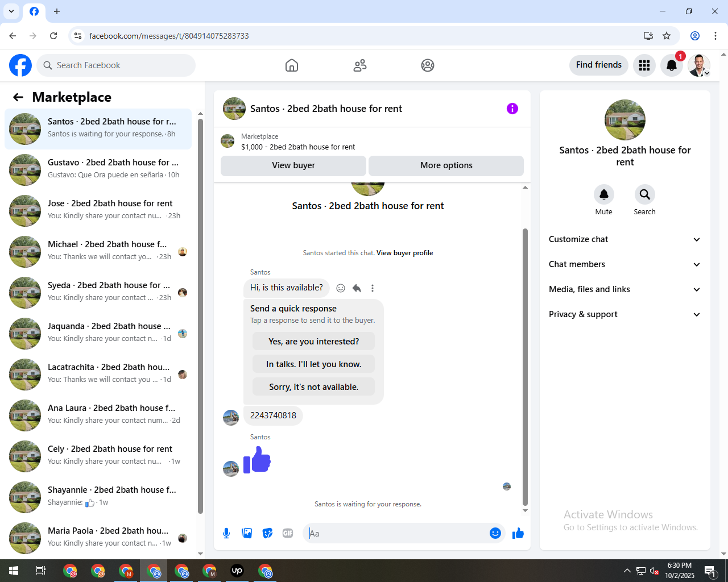Open the Windows notification center icon
The width and height of the screenshot is (728, 582).
[x=710, y=571]
